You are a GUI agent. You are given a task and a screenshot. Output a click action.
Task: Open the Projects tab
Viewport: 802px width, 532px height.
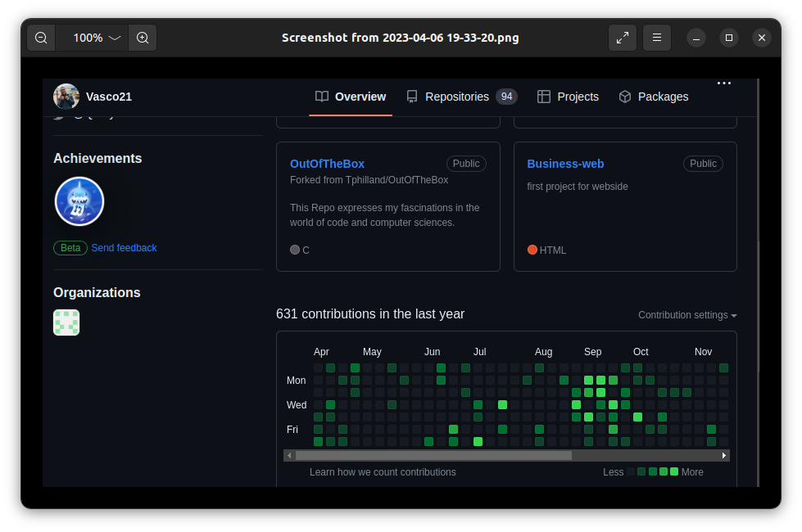[x=568, y=97]
